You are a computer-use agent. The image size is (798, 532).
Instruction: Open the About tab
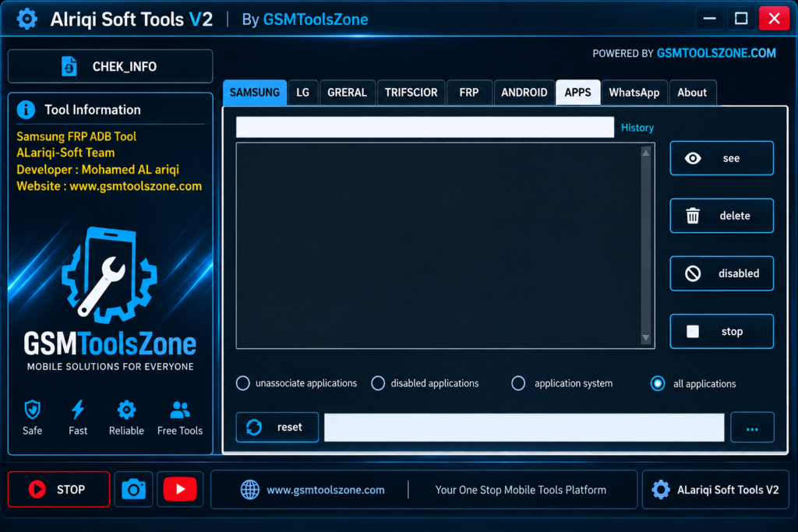[x=692, y=93]
